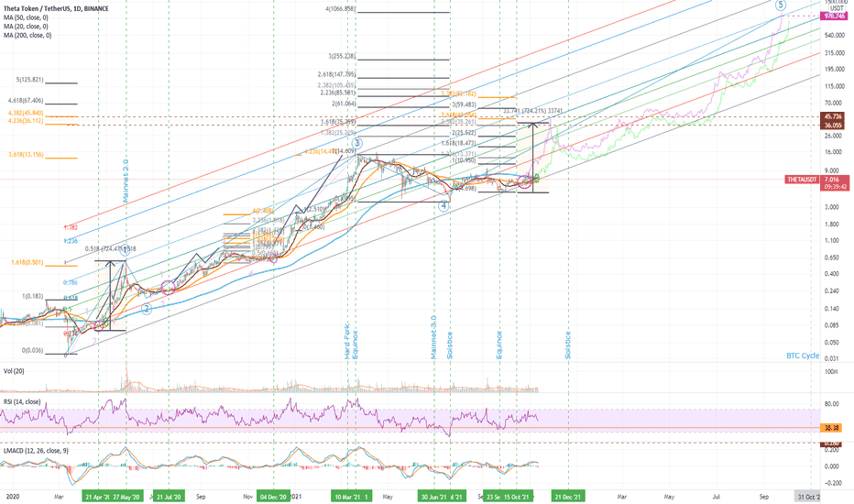Screen dimensions: 854x504
Task: Click the Theta Token / TetherUS chart title
Action: pos(56,9)
